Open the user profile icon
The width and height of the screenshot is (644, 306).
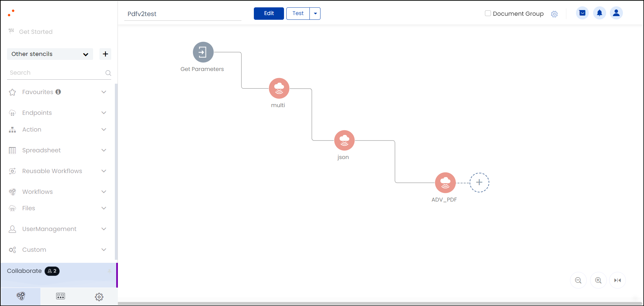pos(616,13)
